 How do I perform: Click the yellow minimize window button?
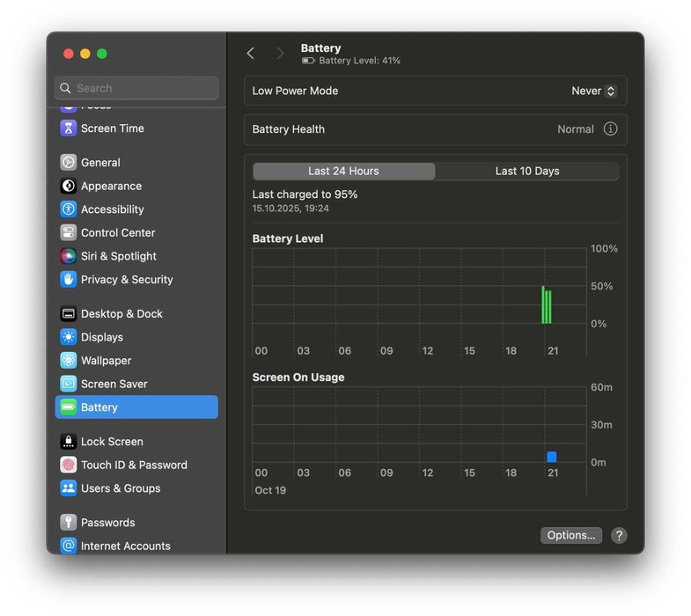(x=85, y=54)
